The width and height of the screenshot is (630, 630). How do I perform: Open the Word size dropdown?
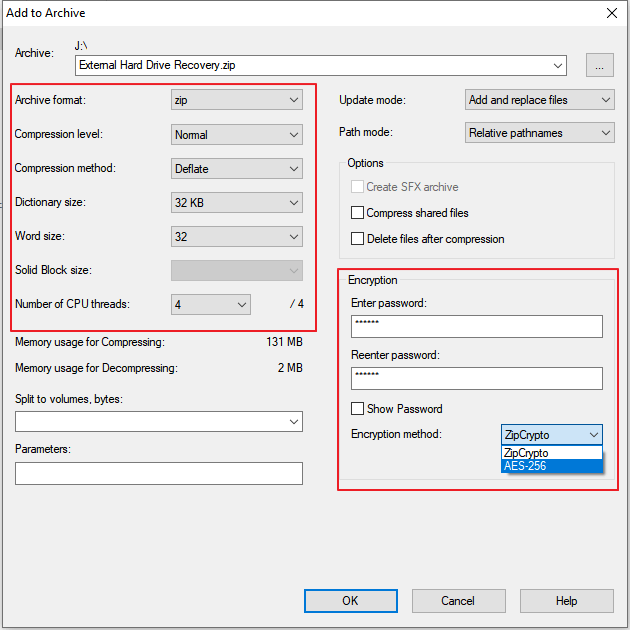[237, 237]
